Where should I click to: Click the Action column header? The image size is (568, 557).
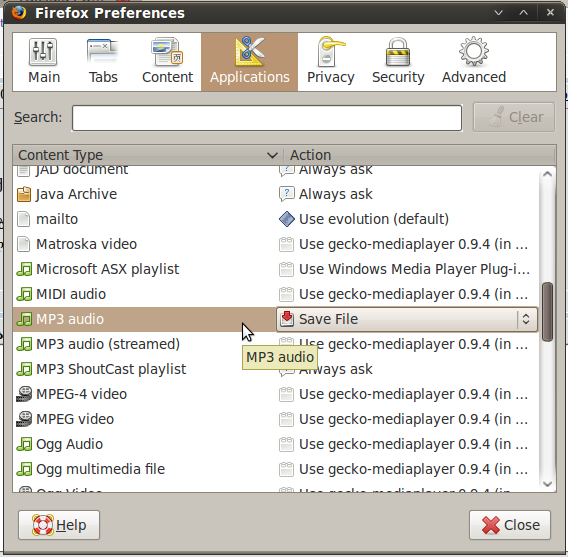tap(419, 155)
